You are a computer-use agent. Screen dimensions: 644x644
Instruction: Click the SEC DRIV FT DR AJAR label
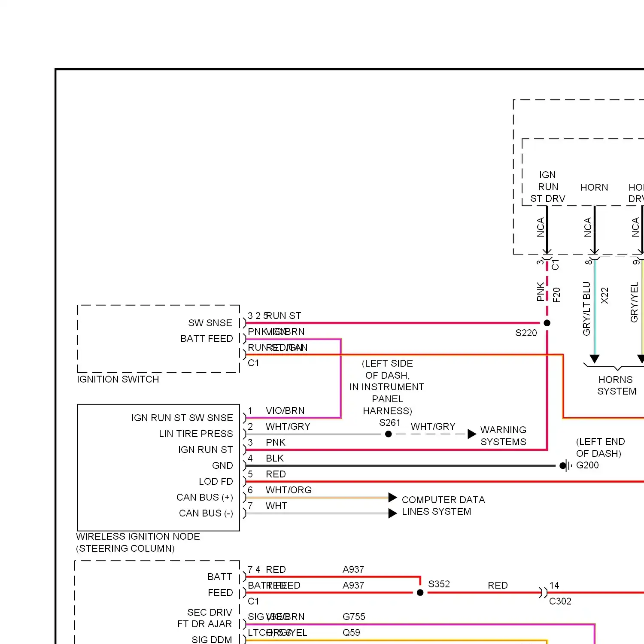[x=205, y=618]
